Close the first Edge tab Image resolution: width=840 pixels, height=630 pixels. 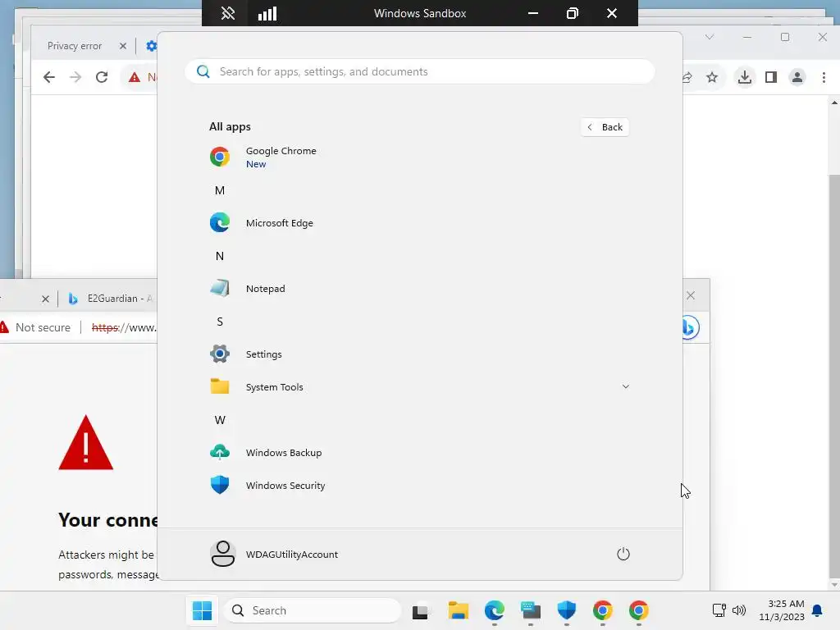pyautogui.click(x=46, y=299)
